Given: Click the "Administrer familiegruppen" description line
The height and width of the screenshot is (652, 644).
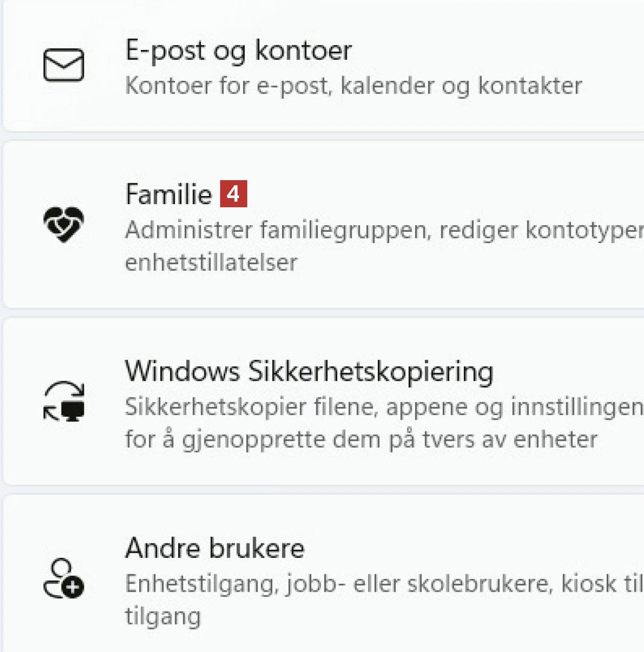Looking at the screenshot, I should tap(384, 230).
